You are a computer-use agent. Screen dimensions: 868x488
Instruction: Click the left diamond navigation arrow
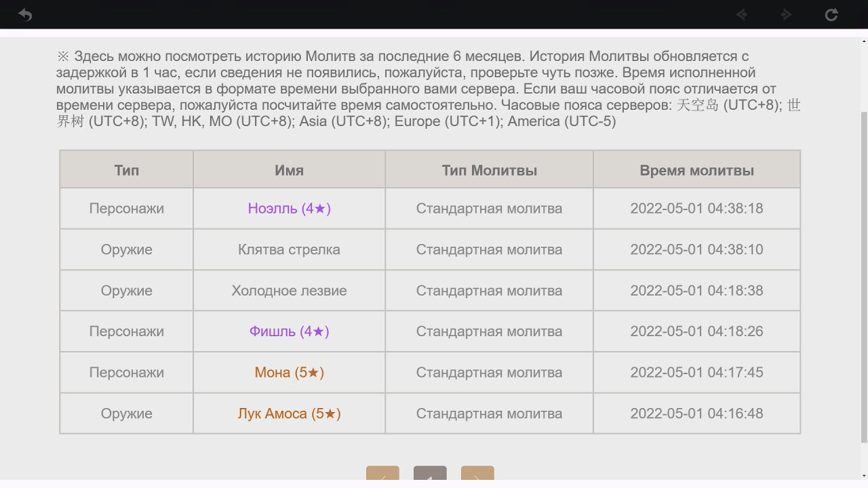[x=742, y=14]
